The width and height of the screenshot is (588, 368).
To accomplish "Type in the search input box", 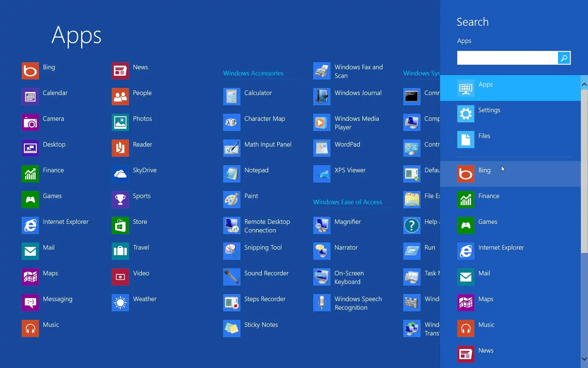I will pos(507,58).
